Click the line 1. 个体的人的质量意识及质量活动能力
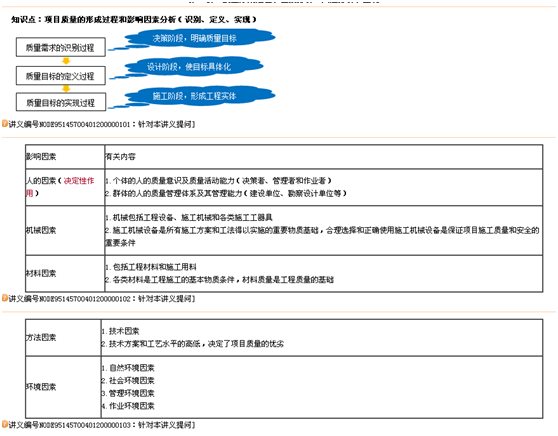Image resolution: width=558 pixels, height=436 pixels. 218,181
